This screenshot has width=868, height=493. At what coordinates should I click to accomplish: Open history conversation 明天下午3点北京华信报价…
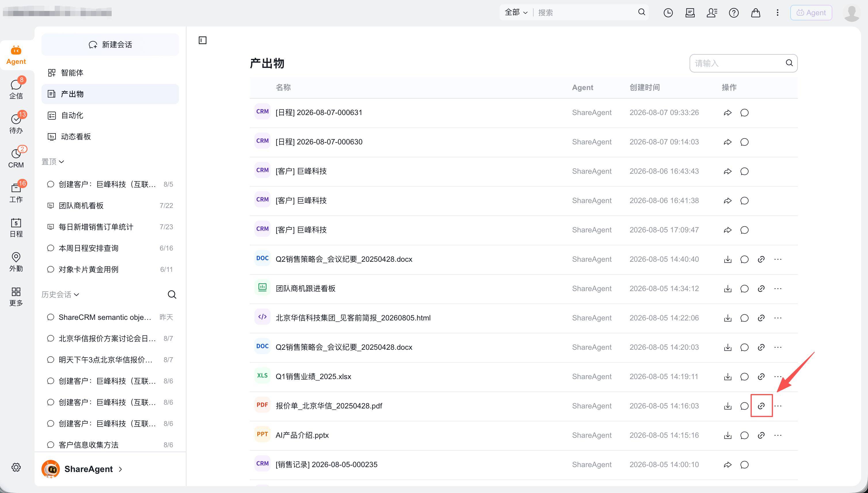click(110, 360)
